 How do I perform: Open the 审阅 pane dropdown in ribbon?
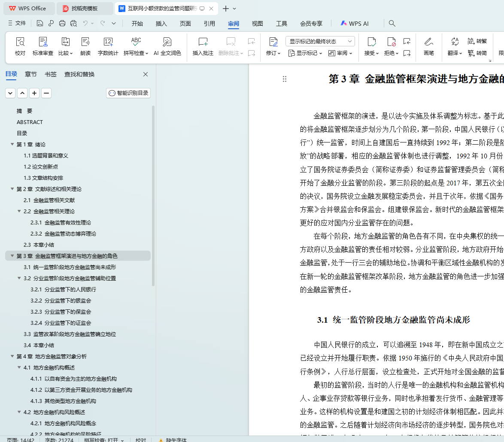tap(340, 53)
